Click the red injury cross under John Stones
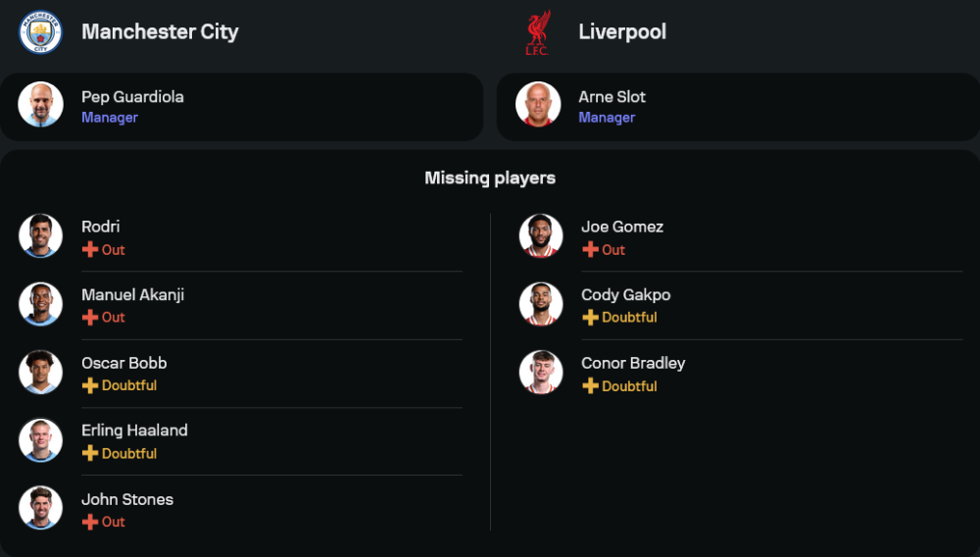Viewport: 980px width, 557px height. 90,522
